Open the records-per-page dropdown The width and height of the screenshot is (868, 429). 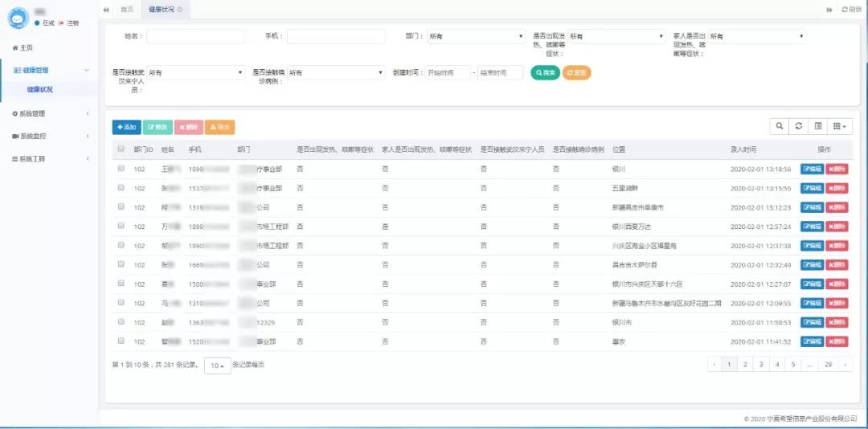tap(217, 365)
